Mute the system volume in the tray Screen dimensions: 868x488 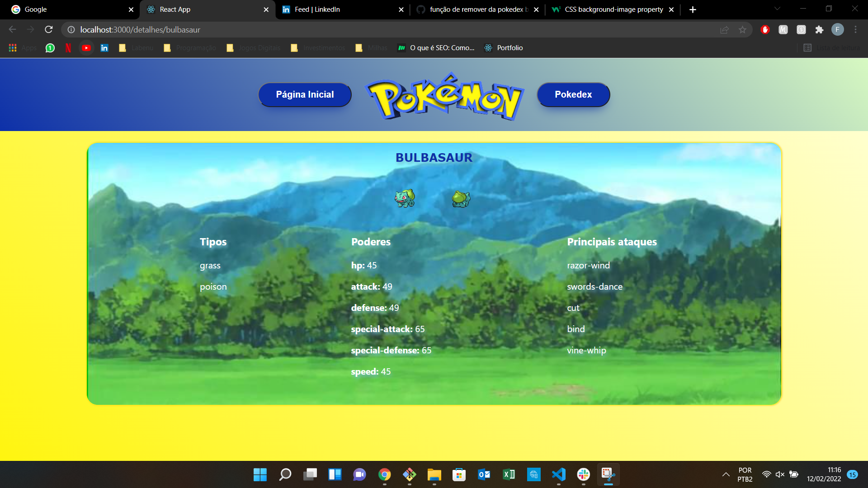pyautogui.click(x=780, y=474)
